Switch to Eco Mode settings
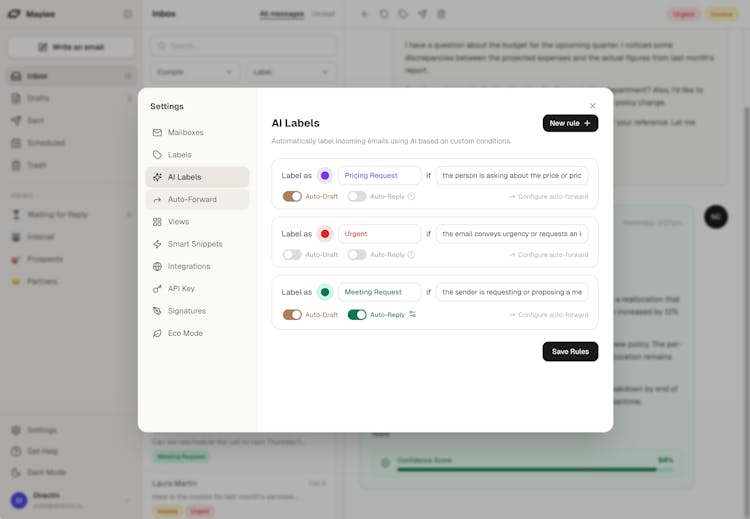 185,333
